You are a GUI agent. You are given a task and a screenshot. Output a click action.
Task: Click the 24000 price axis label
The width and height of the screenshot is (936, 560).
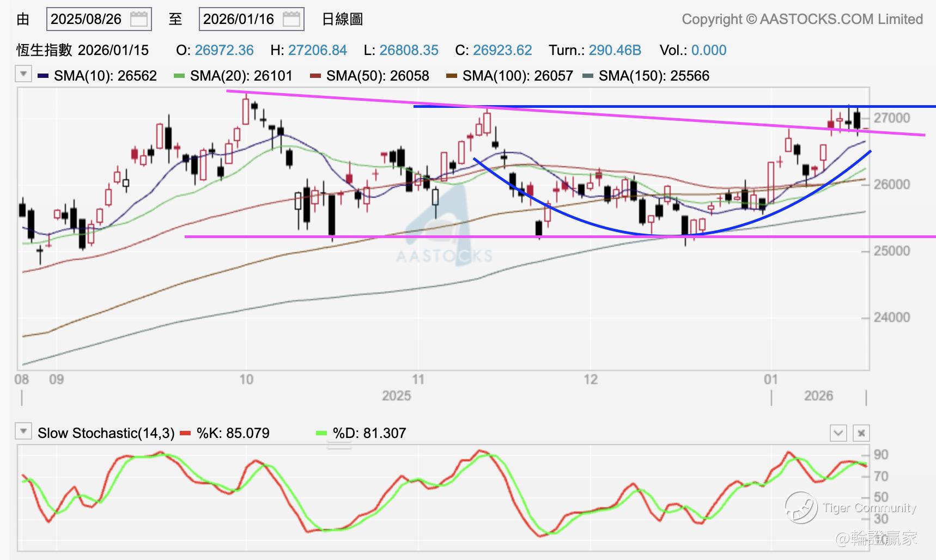(x=892, y=317)
